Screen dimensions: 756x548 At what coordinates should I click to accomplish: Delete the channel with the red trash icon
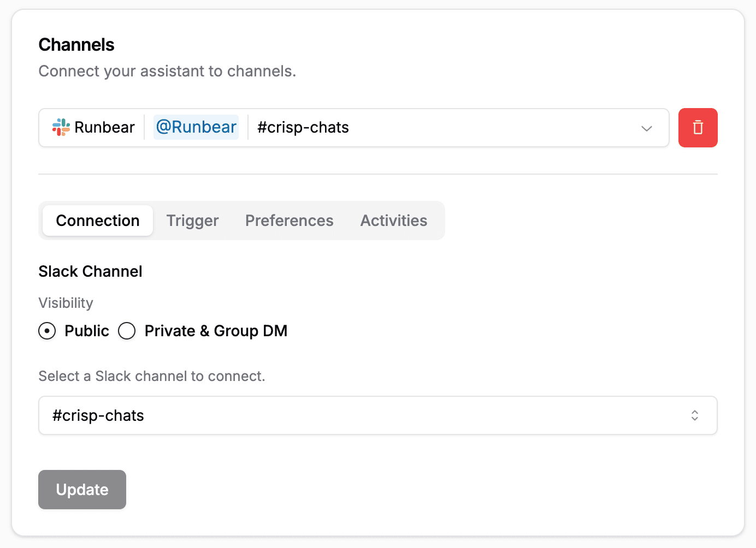click(x=698, y=128)
